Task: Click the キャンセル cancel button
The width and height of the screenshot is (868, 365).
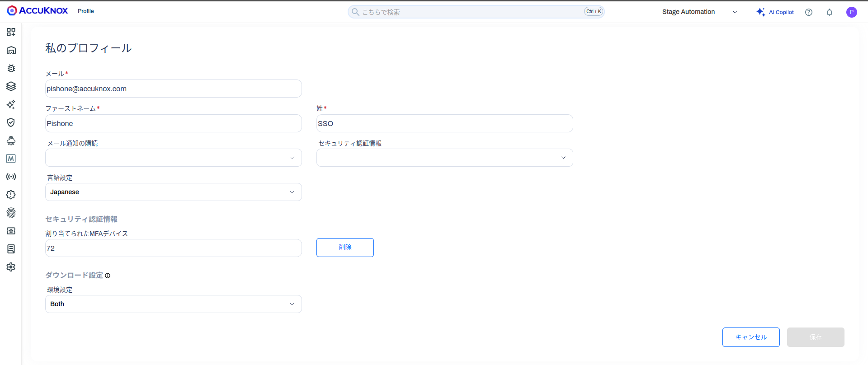Action: click(x=751, y=337)
